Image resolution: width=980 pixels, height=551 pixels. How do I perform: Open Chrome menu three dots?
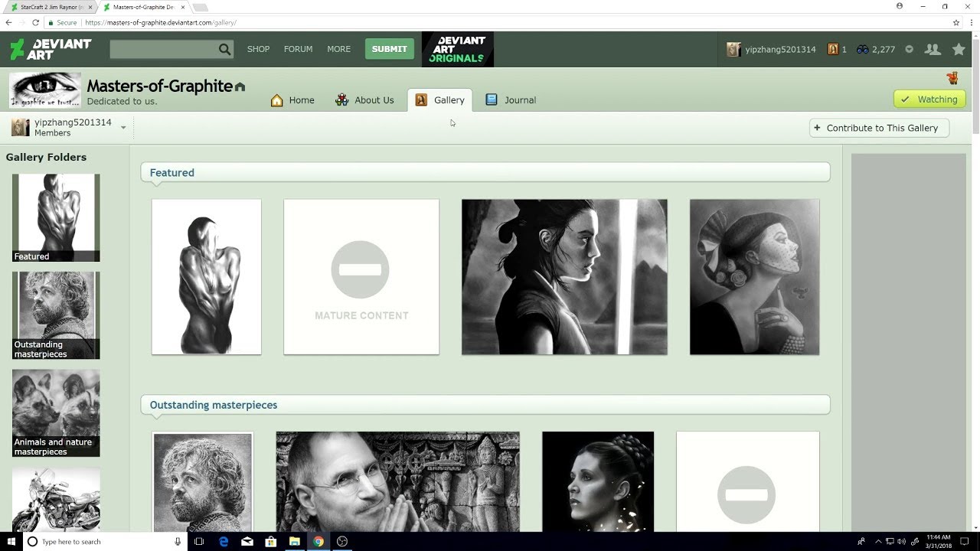[x=971, y=23]
